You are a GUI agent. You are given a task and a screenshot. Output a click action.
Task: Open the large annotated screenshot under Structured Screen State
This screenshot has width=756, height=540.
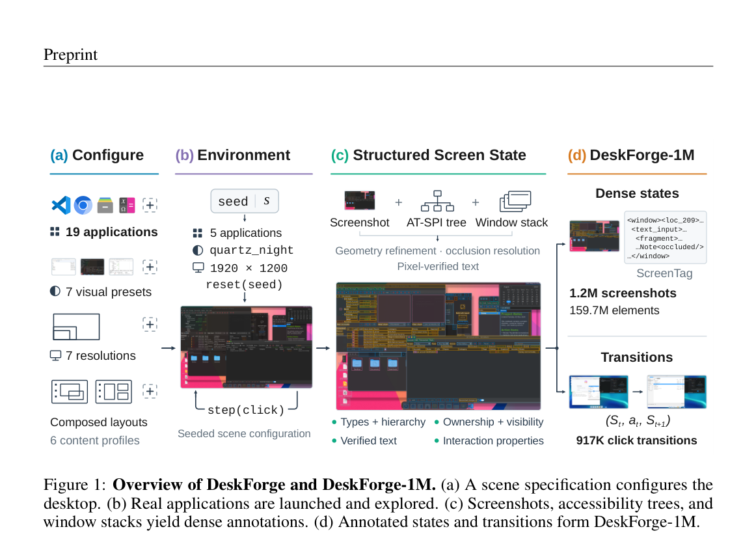pyautogui.click(x=439, y=346)
